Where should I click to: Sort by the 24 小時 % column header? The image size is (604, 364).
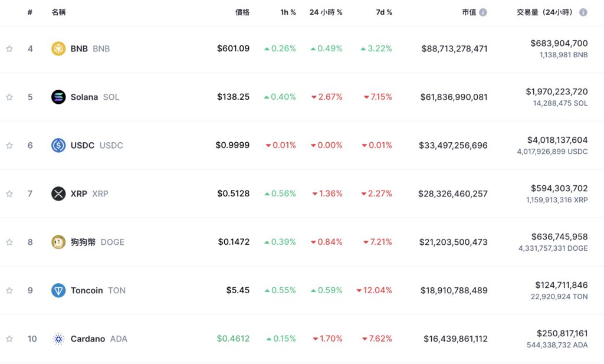[326, 12]
